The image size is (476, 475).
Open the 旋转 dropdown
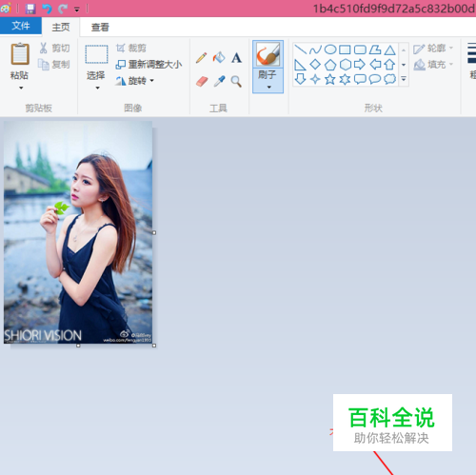(x=134, y=81)
